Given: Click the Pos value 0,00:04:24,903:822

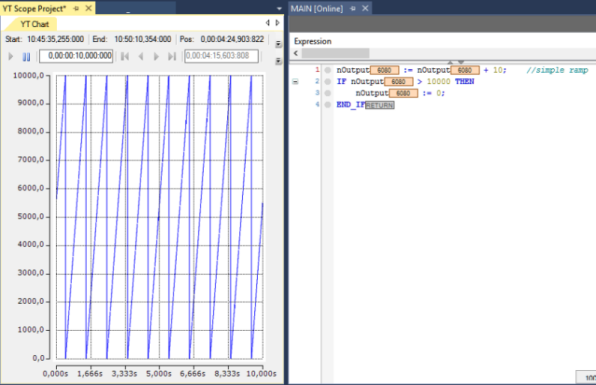Looking at the screenshot, I should [232, 39].
